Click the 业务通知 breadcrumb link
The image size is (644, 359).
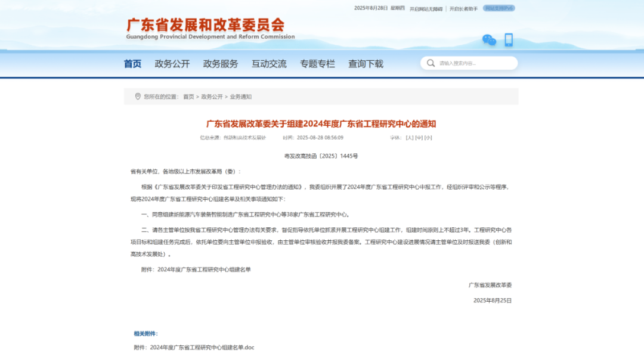[x=241, y=97]
